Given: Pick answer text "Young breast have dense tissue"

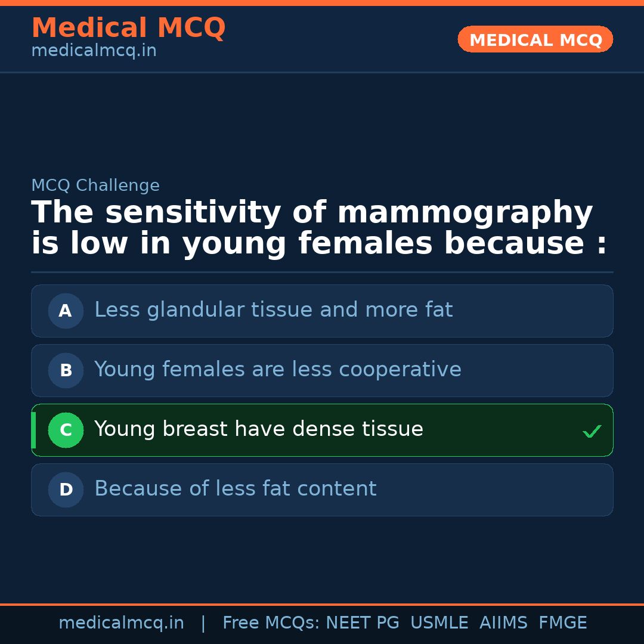Looking at the screenshot, I should pos(258,429).
